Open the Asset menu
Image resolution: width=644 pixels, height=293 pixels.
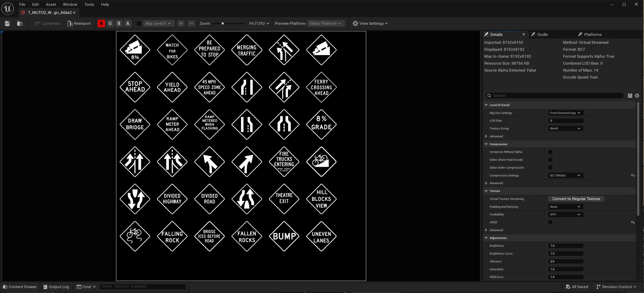pos(51,4)
